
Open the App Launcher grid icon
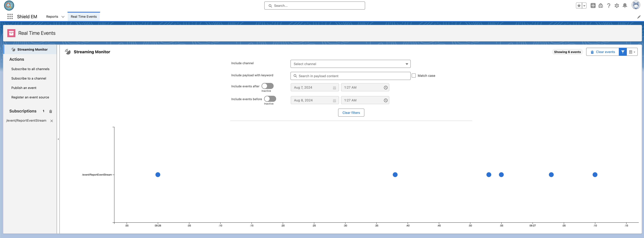(x=10, y=16)
